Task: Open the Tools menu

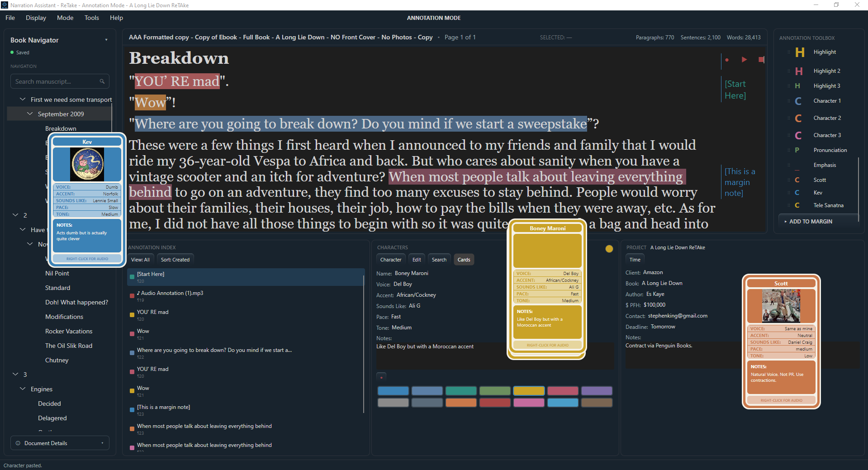Action: coord(91,18)
